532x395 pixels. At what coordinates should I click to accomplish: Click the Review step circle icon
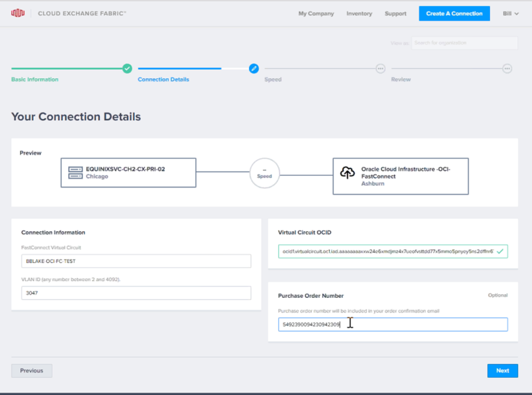point(507,68)
